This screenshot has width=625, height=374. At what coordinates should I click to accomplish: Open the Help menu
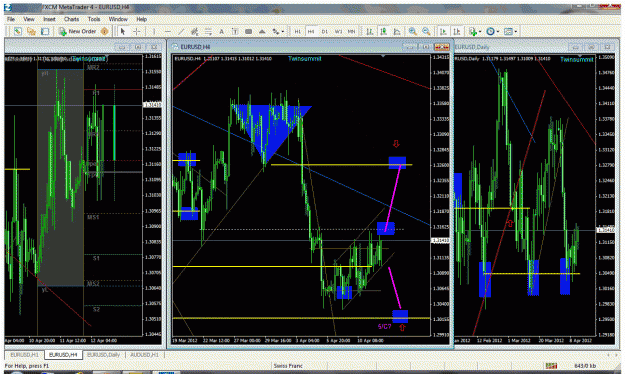click(x=142, y=19)
